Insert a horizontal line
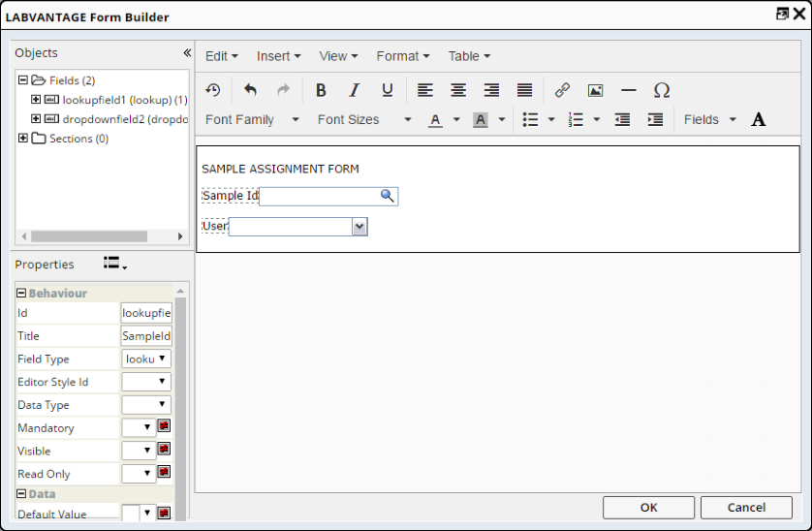The height and width of the screenshot is (531, 812). [x=629, y=90]
